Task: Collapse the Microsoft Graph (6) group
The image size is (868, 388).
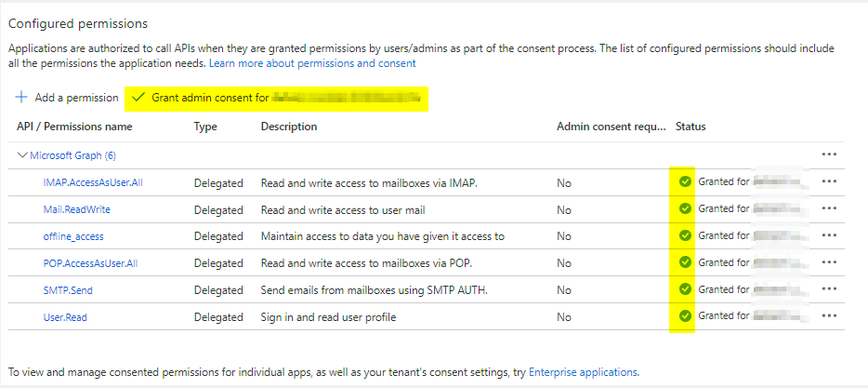Action: tap(22, 155)
